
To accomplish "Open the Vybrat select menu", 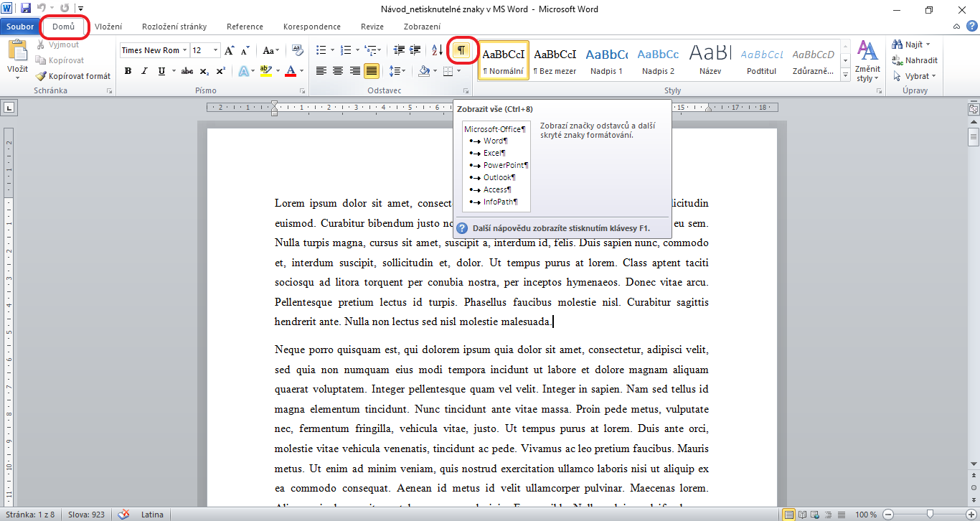I will 914,76.
